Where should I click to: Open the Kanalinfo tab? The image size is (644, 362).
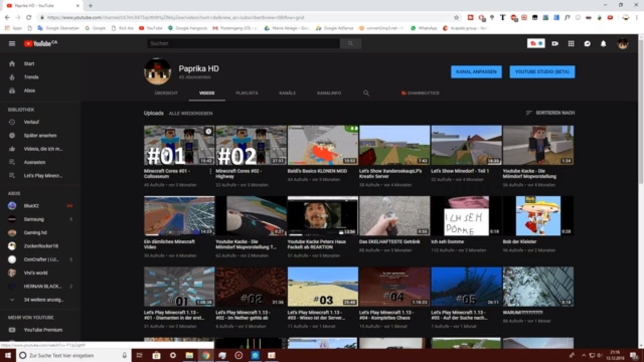tap(329, 93)
